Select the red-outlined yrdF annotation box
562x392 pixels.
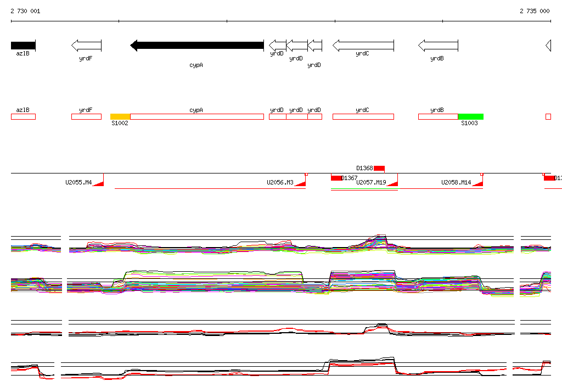pos(86,116)
